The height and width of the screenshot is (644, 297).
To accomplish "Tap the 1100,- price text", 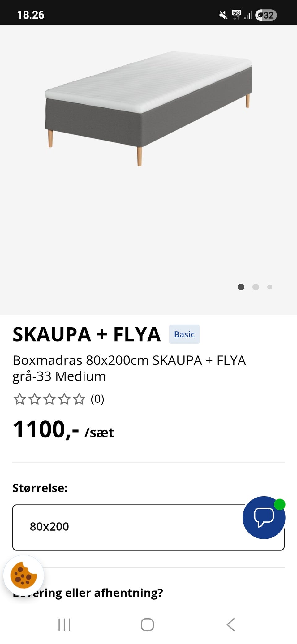I will [46, 430].
